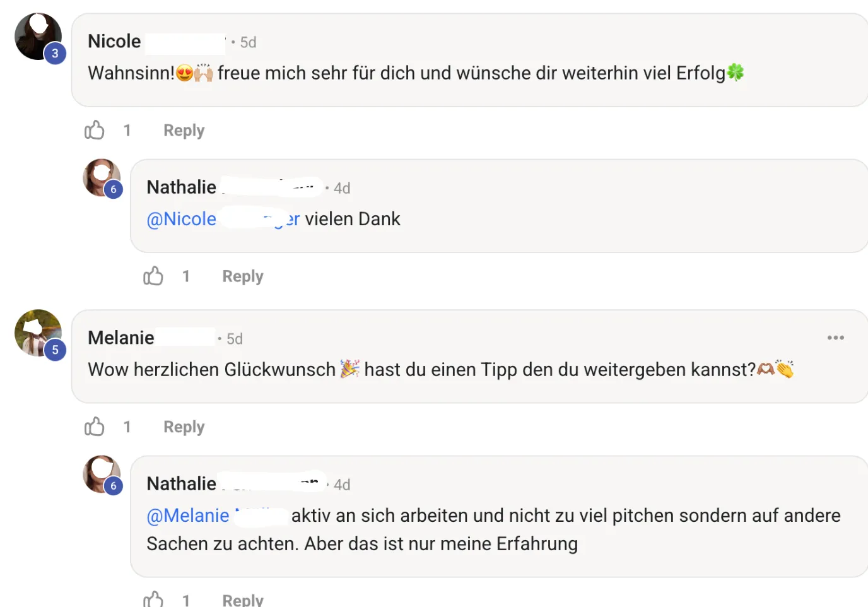
Task: View reactions badge on Melanie's avatar
Action: (55, 350)
